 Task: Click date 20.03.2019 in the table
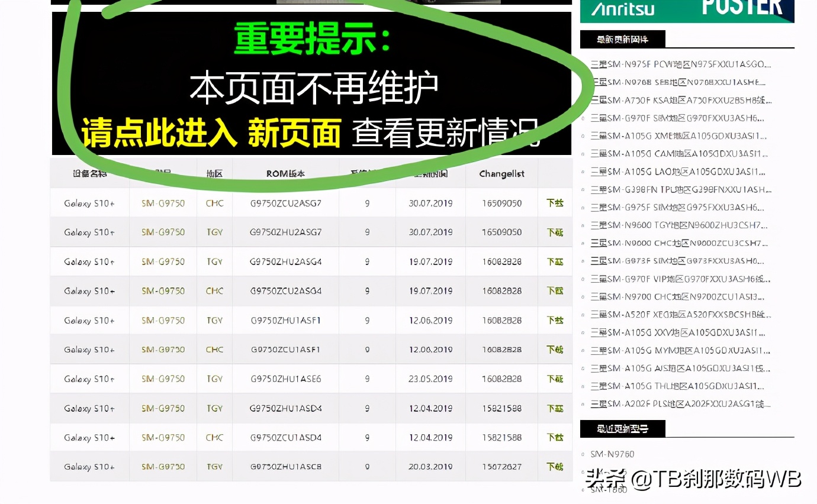point(430,467)
